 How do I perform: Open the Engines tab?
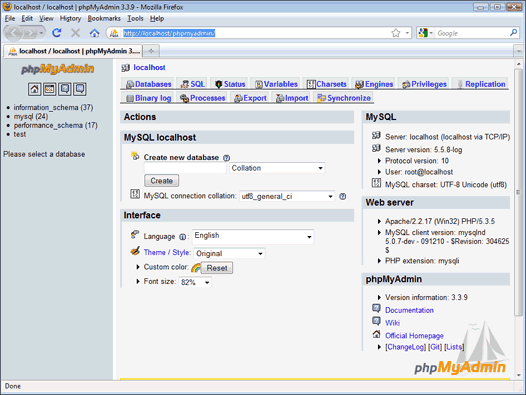pyautogui.click(x=374, y=84)
